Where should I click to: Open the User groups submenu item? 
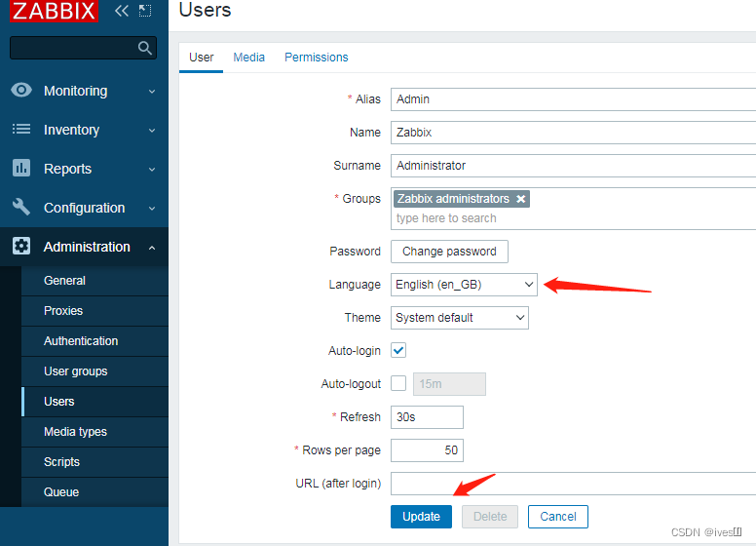[94, 371]
